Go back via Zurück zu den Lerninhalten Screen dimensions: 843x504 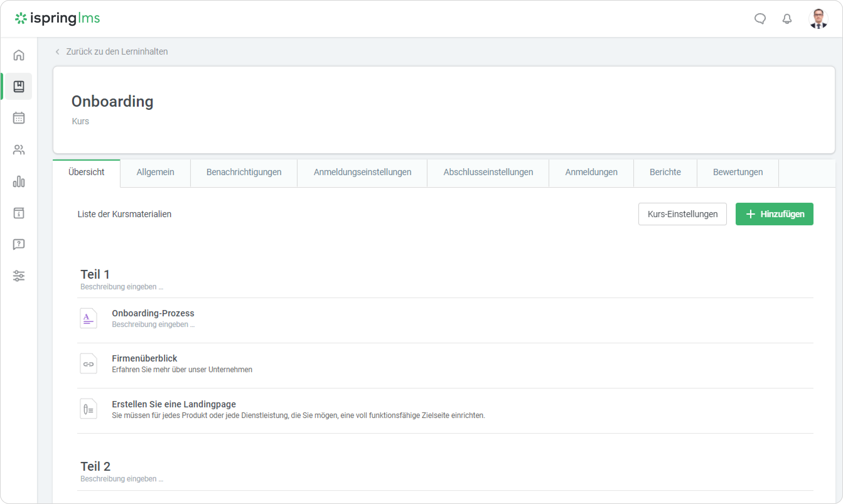pos(116,51)
